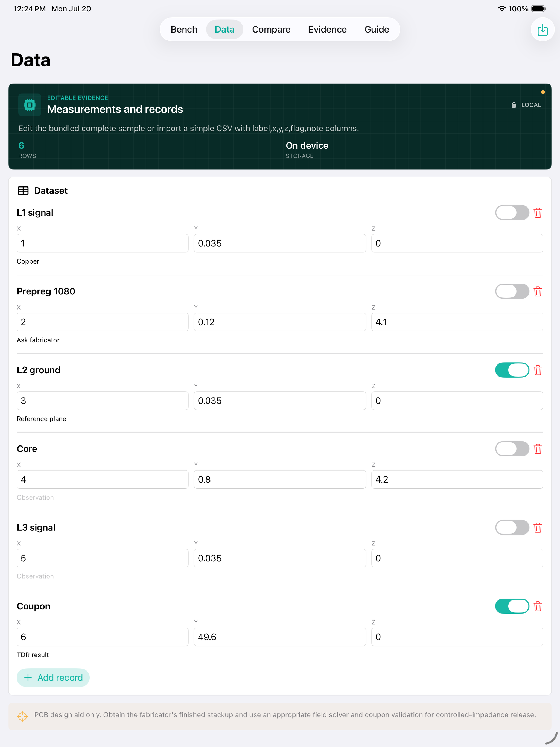560x747 pixels.
Task: Edit the Coupon Y field 49.6
Action: coord(280,637)
